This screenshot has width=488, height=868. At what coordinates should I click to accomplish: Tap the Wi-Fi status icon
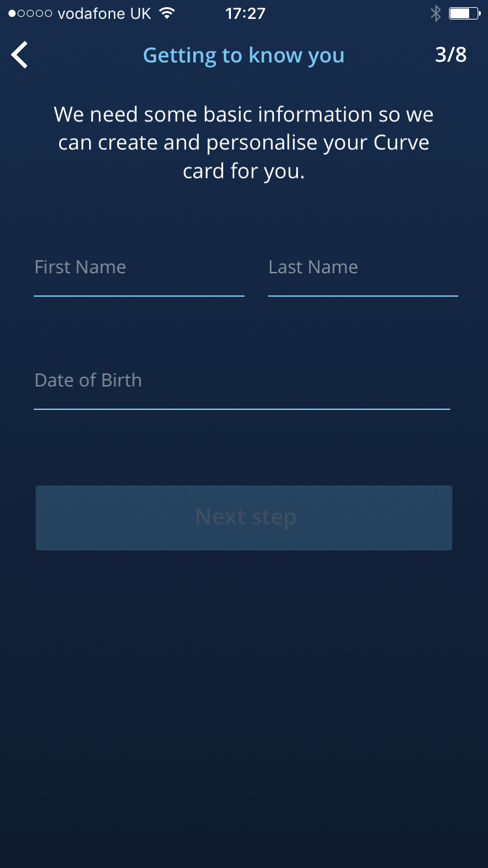(x=167, y=13)
